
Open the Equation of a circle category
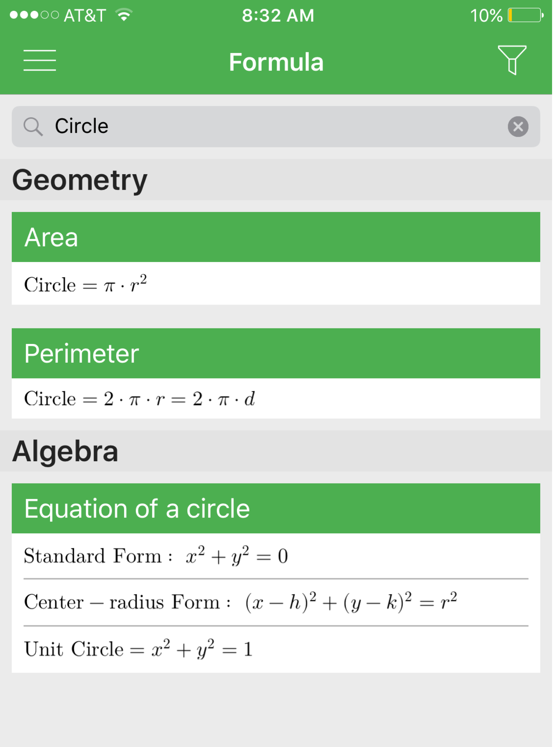(276, 508)
